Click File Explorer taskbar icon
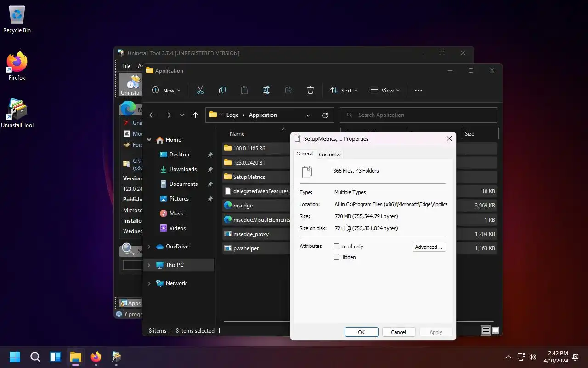588x368 pixels. [76, 357]
